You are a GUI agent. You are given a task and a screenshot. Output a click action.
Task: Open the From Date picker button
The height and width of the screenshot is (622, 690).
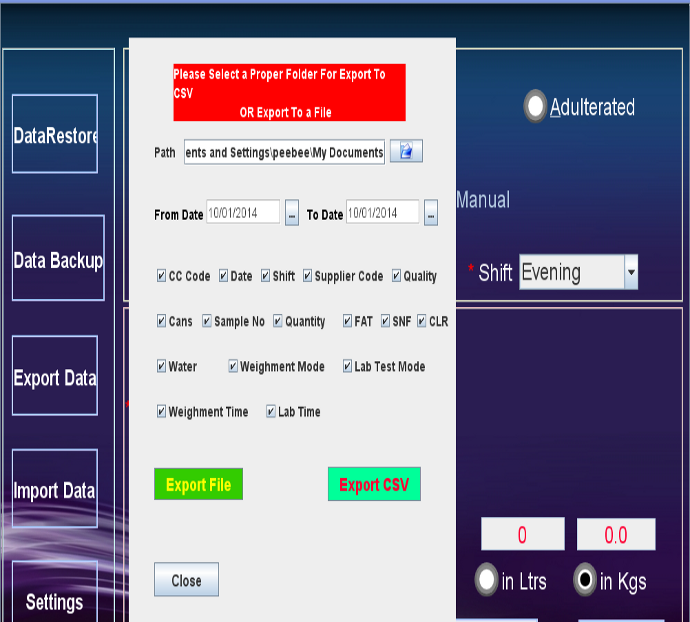pos(292,214)
